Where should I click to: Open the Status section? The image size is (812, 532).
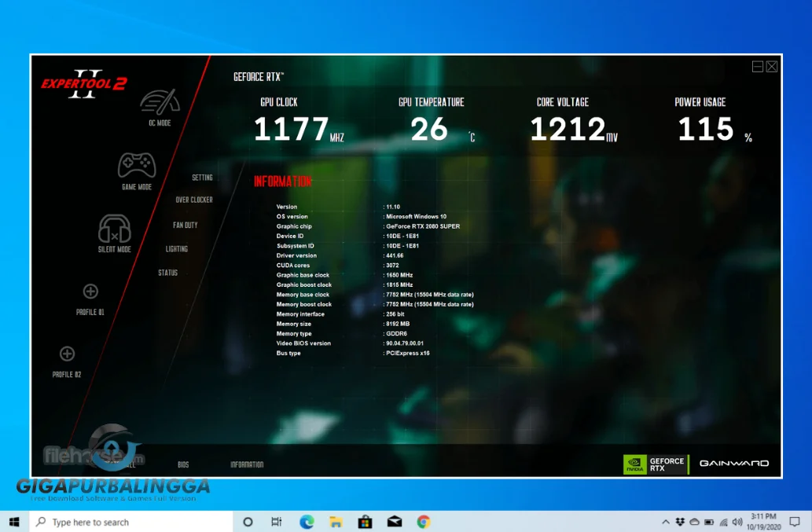point(167,273)
